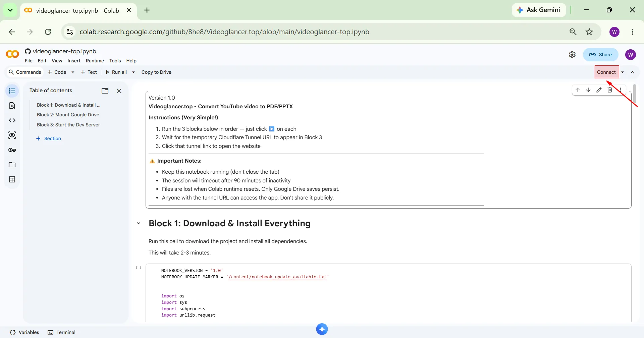Open the Data explorer eye sidebar icon
644x338 pixels.
(12, 135)
